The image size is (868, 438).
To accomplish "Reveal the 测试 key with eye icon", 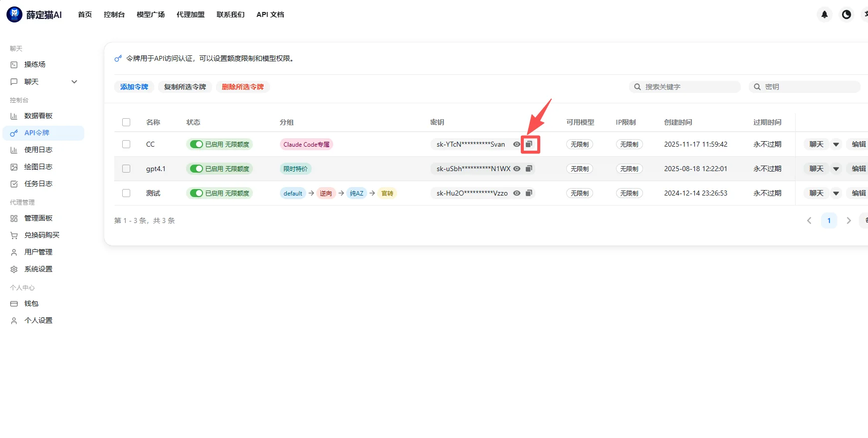I will (517, 193).
